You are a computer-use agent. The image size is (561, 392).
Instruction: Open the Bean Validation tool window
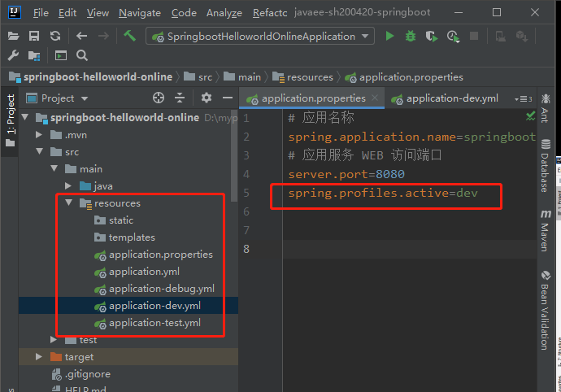click(x=546, y=310)
